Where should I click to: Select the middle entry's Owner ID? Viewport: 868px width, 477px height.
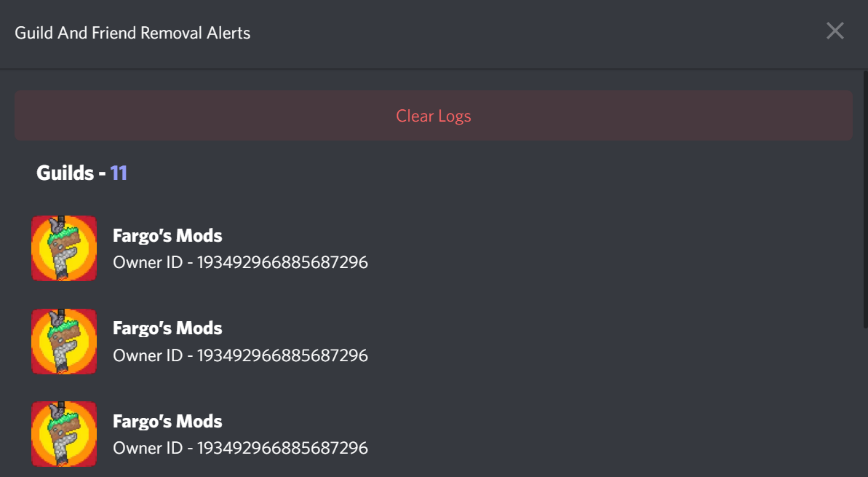240,355
